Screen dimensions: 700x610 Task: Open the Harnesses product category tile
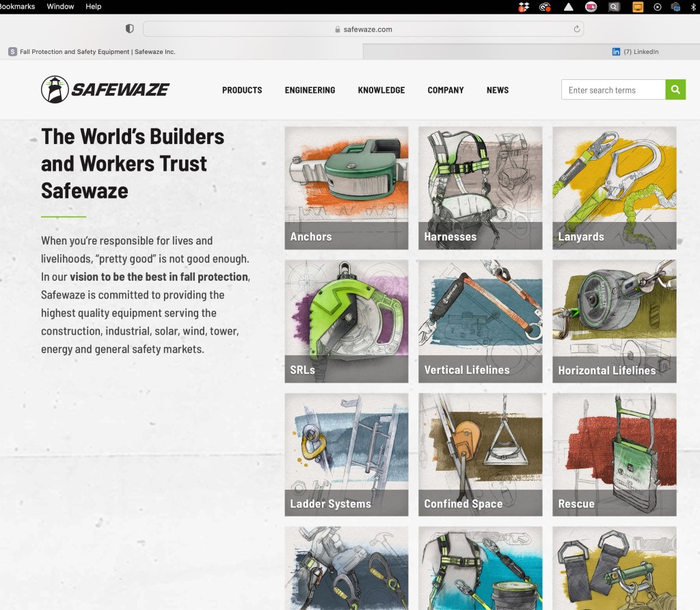[480, 188]
